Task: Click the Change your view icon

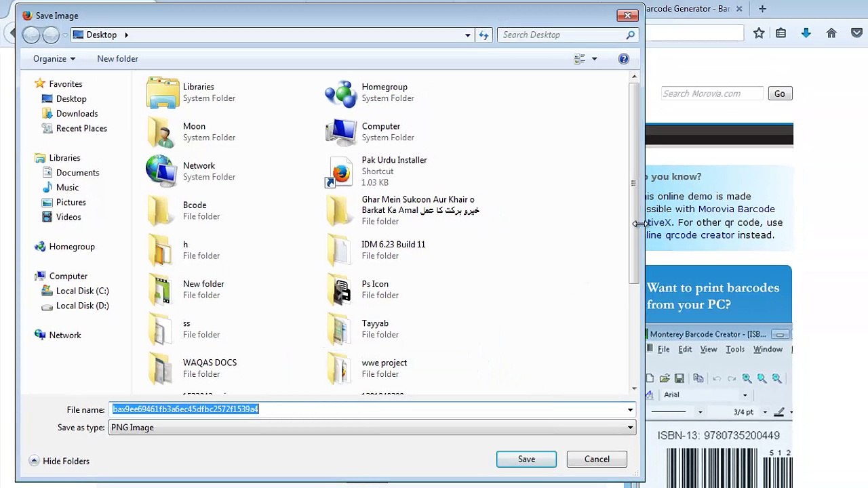Action: click(579, 59)
